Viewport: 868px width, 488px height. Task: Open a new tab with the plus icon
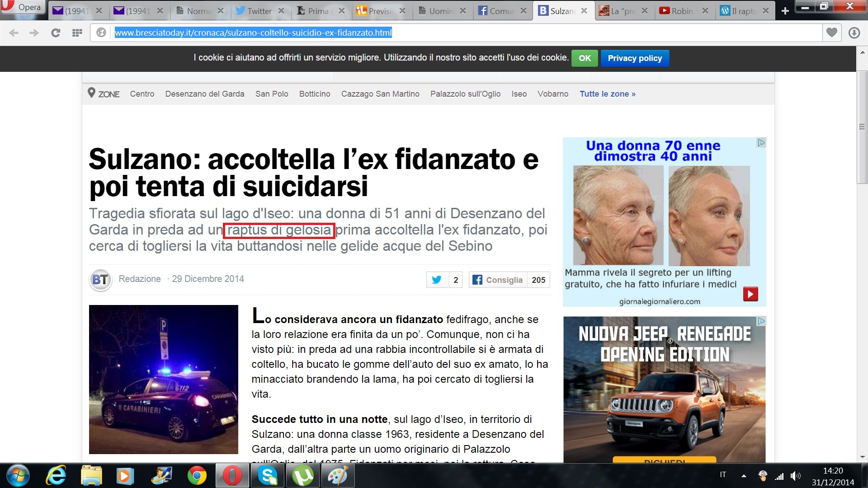coord(785,11)
